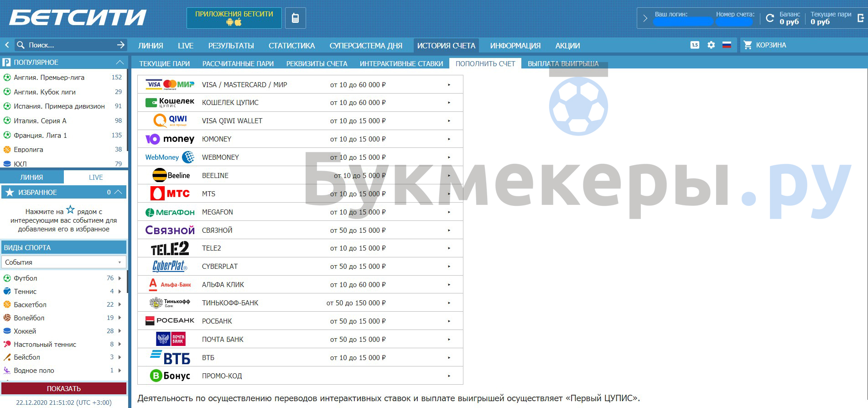Click the Beeline logo
Screen dimensions: 868x408
pos(171,175)
